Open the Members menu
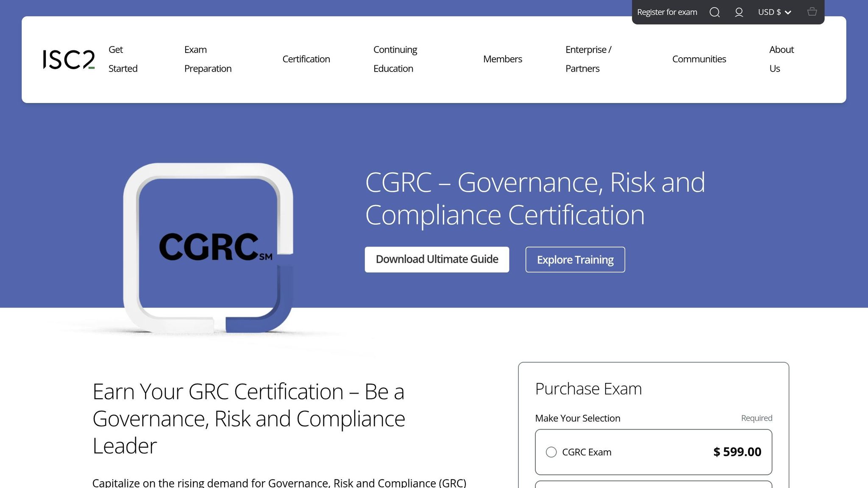This screenshot has width=868, height=488. (502, 59)
